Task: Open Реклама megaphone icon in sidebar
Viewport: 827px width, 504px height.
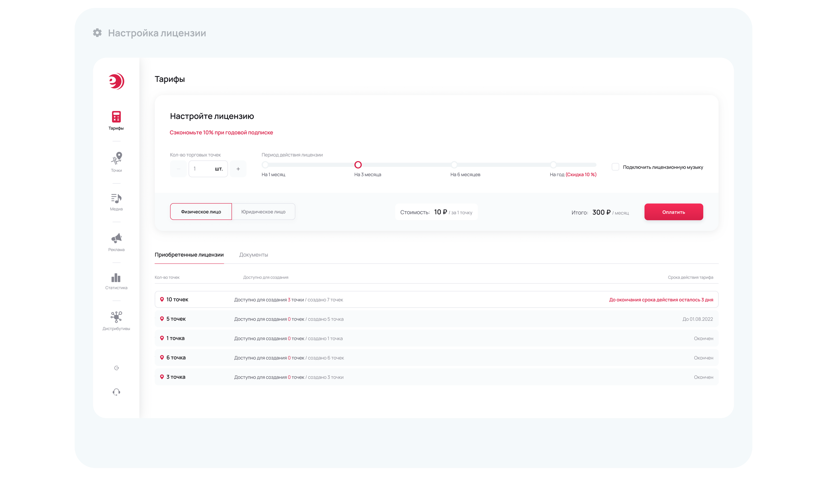Action: [116, 239]
